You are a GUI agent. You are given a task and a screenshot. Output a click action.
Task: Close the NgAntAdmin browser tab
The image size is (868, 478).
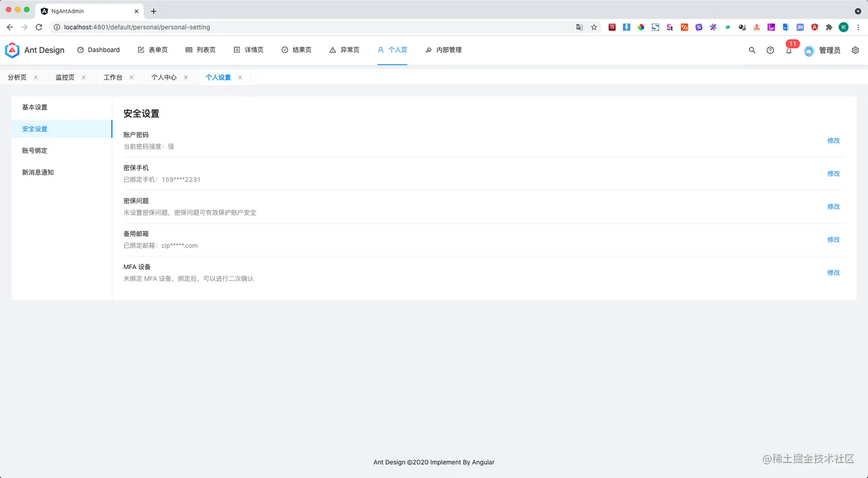pyautogui.click(x=137, y=11)
